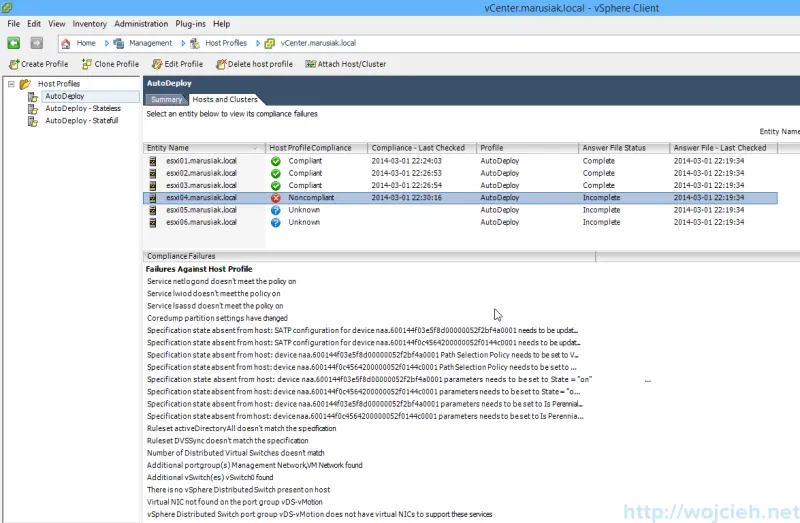Open the Edit menu
Image resolution: width=800 pixels, height=523 pixels.
(x=34, y=24)
